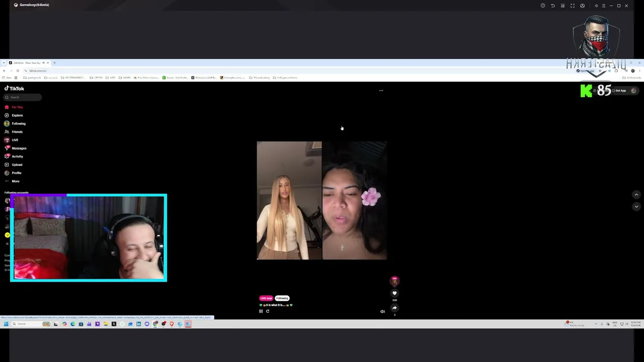Go to the previous video with up arrow
This screenshot has width=644, height=362.
pos(636,195)
